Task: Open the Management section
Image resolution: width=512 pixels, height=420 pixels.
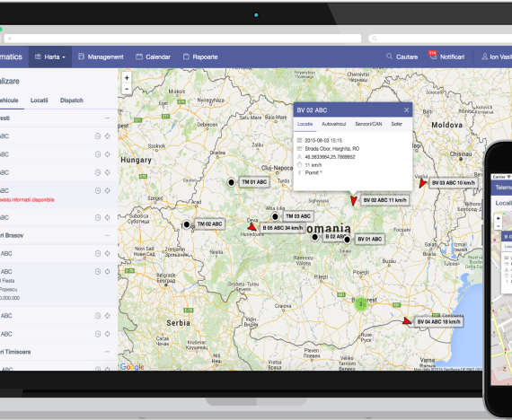Action: coord(101,57)
